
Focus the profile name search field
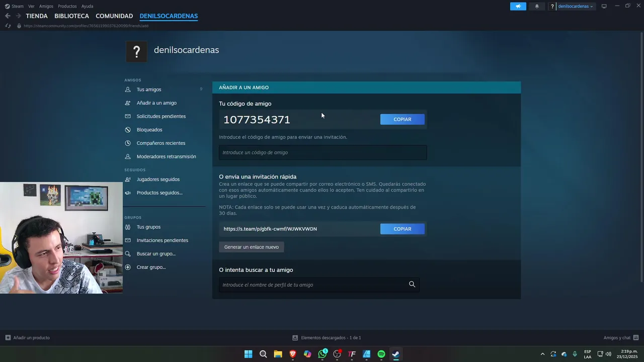coord(319,285)
